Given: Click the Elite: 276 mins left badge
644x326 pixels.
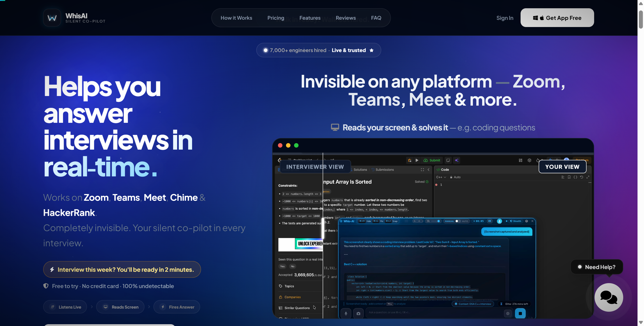Looking at the screenshot, I should [514, 304].
